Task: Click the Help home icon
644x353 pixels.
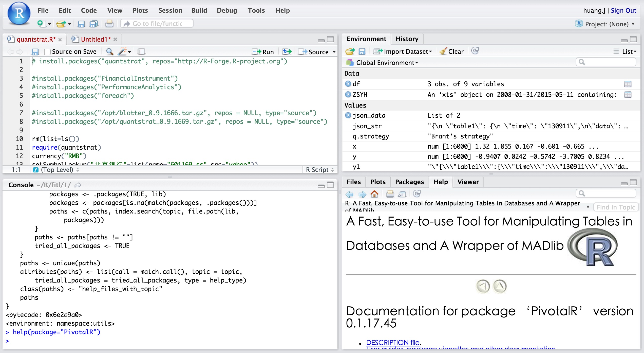Action: tap(374, 194)
